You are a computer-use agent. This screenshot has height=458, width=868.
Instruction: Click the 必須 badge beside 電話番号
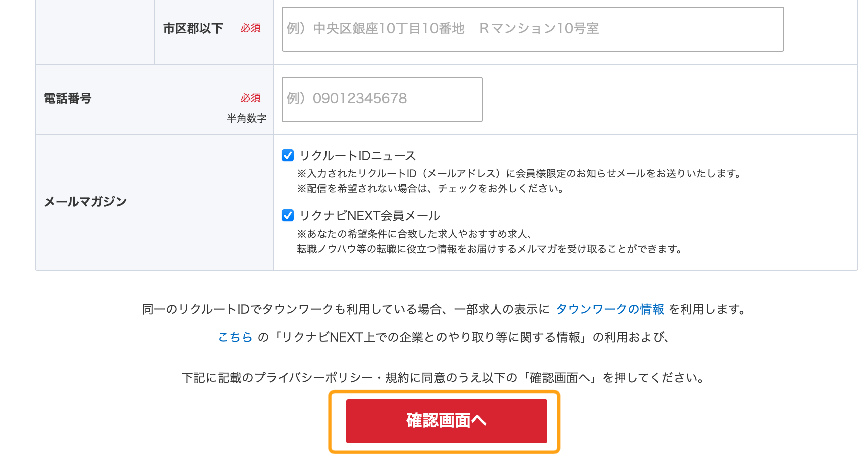[250, 98]
